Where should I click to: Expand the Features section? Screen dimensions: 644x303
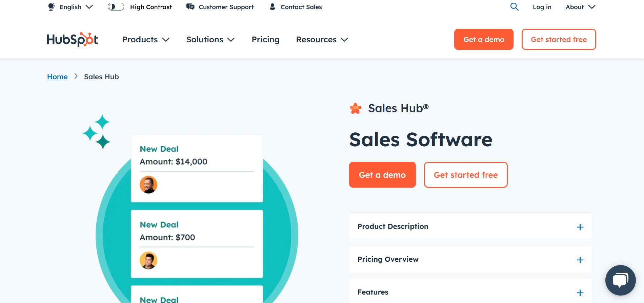point(470,291)
